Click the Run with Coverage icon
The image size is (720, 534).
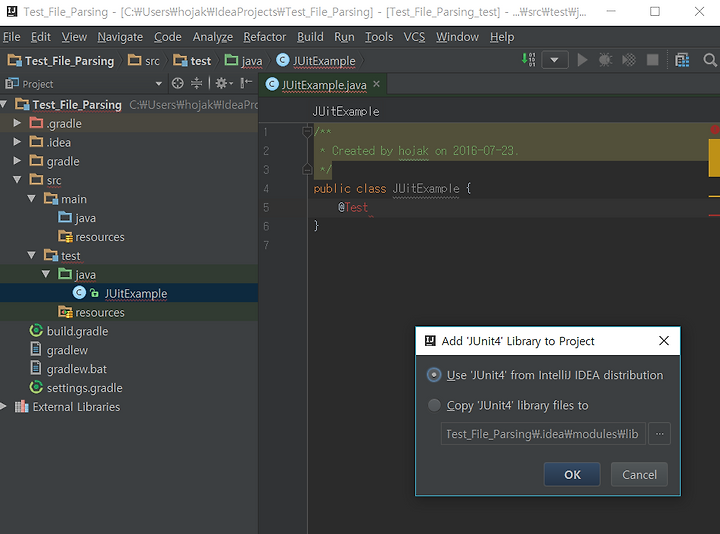pos(629,60)
